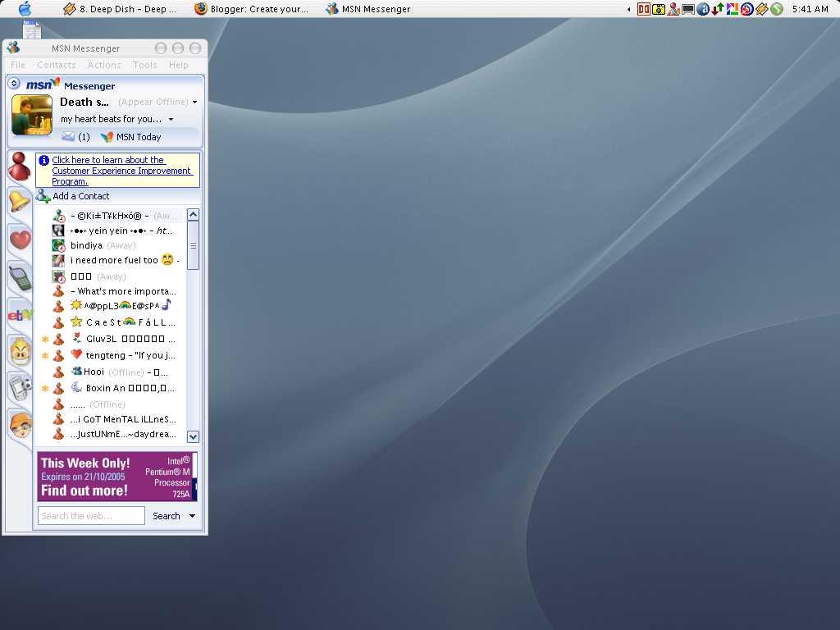
Task: Open the orange-cap kid tab in the sidebar
Action: point(21,426)
